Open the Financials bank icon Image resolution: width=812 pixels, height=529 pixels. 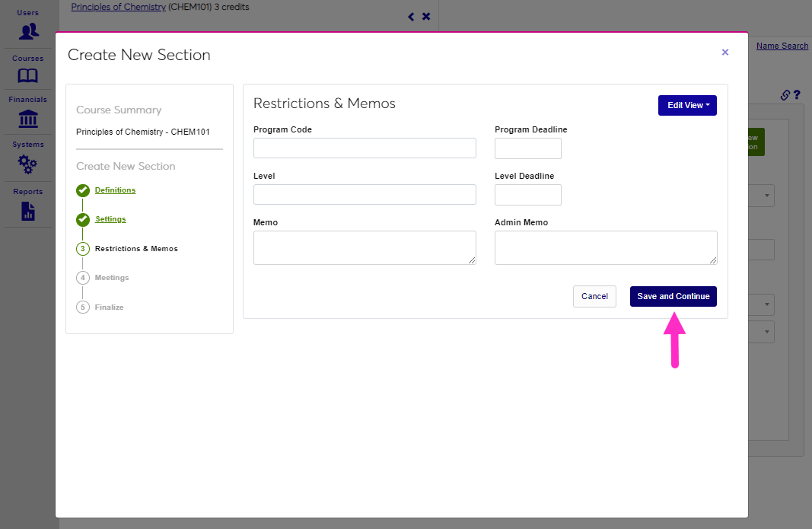(28, 119)
